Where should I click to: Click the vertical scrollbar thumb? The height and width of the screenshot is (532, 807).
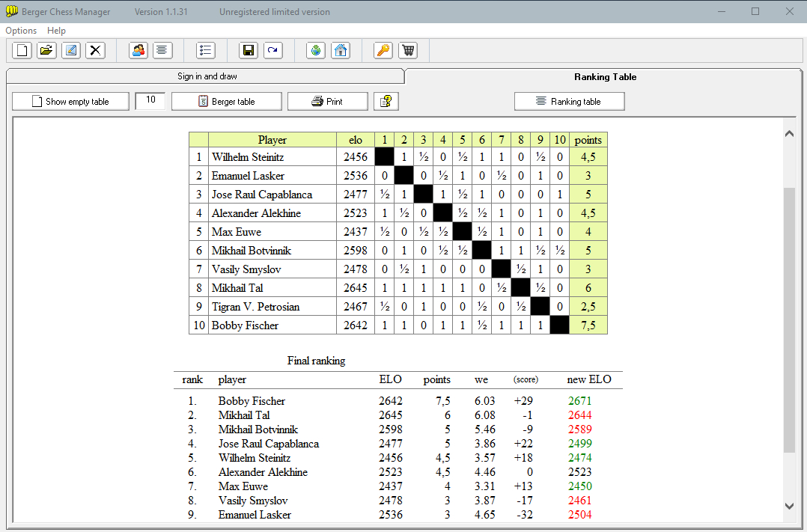pos(789,320)
